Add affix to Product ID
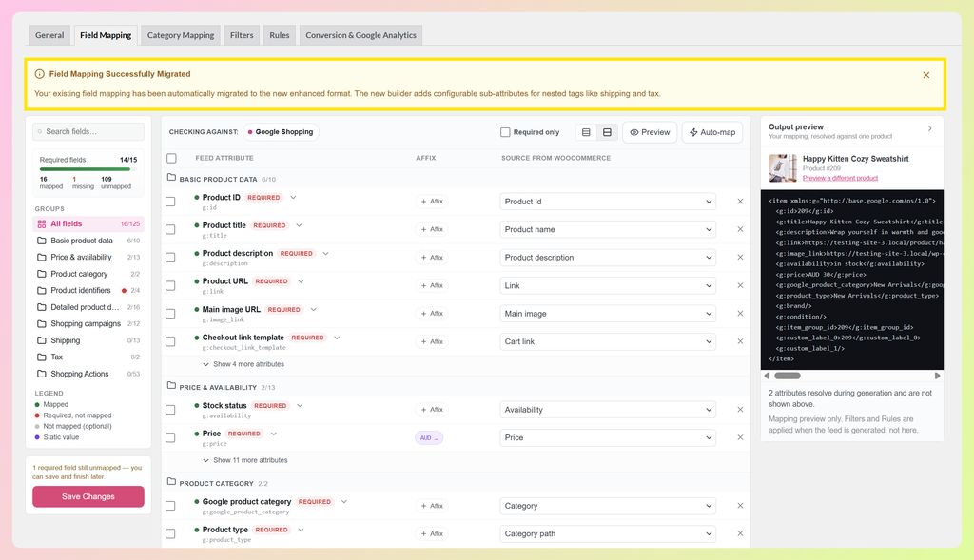This screenshot has width=974, height=560. point(432,202)
